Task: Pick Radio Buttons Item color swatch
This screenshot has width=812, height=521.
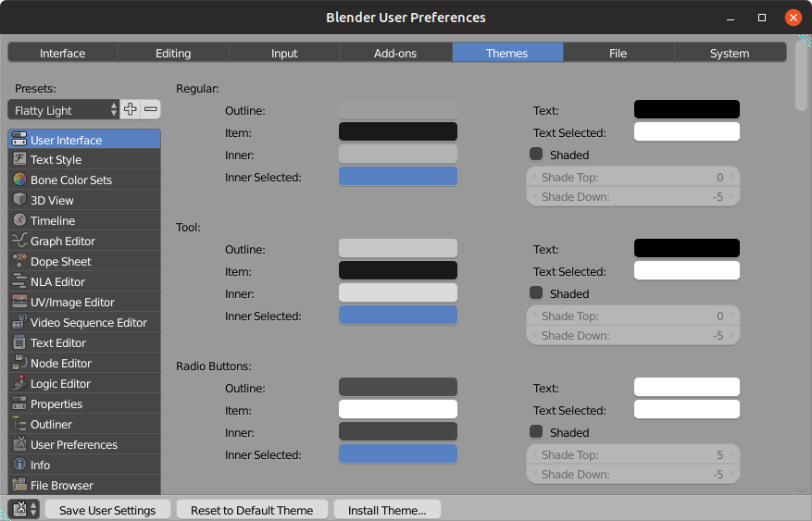Action: (x=398, y=409)
